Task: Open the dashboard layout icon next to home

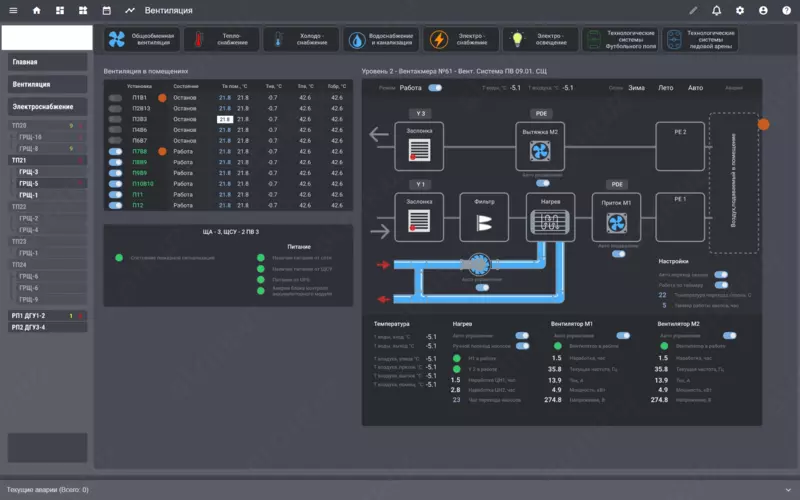Action: 60,10
